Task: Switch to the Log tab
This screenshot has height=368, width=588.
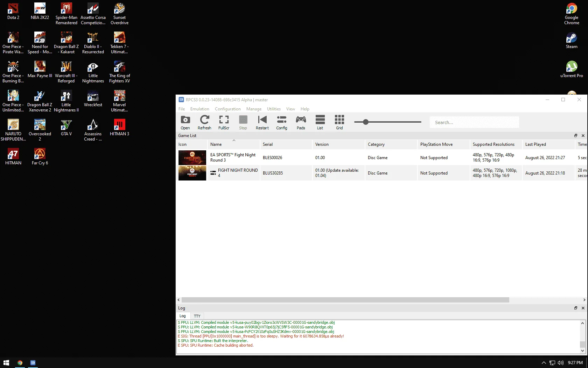Action: pos(183,316)
